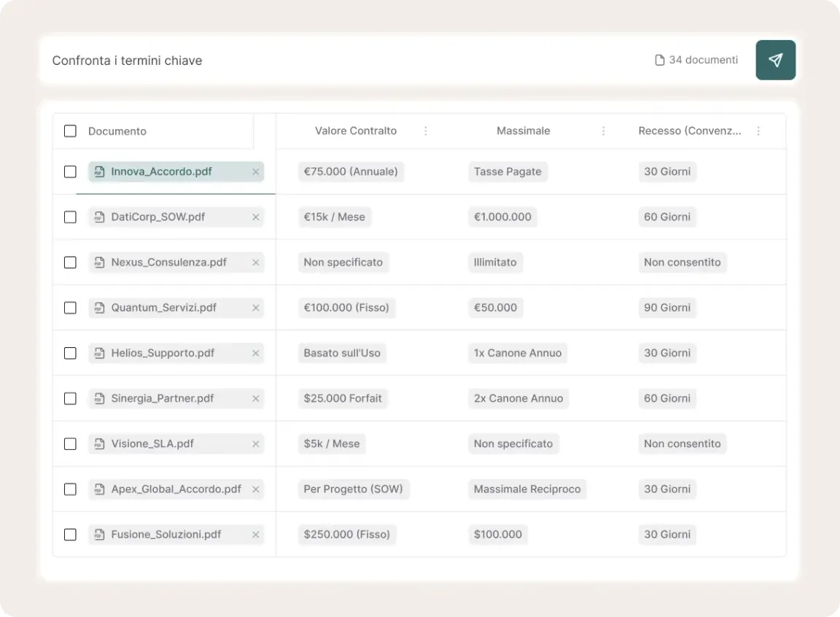Toggle the select-all checkbox beside Documento
The image size is (840, 617).
tap(70, 131)
